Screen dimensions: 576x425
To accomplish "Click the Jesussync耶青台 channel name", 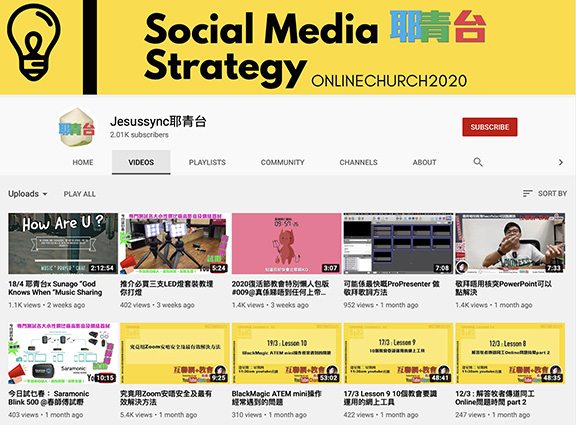I will point(158,121).
